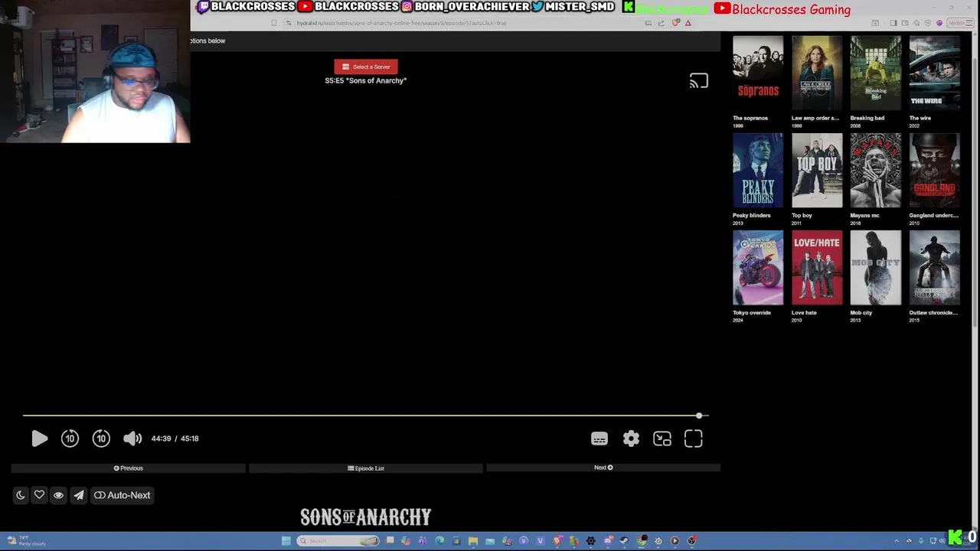Go to the Previous episode

pyautogui.click(x=128, y=468)
